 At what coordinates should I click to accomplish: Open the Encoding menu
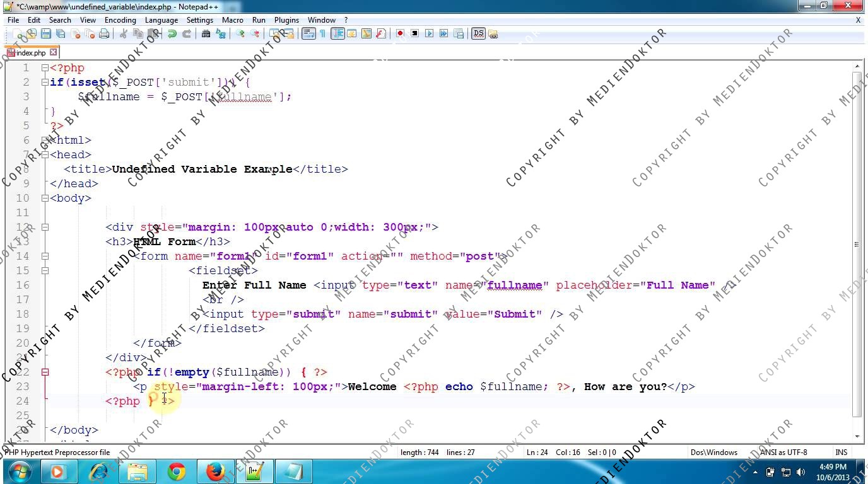(x=120, y=20)
